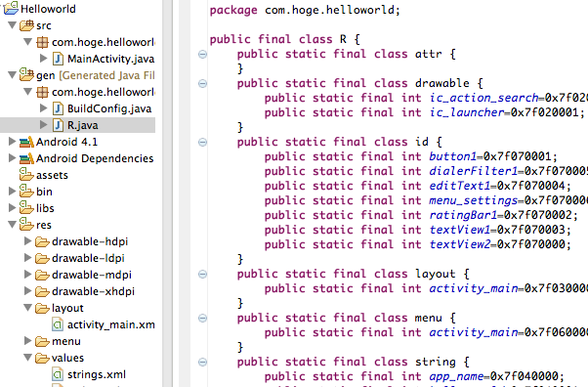This screenshot has width=588, height=387.
Task: Collapse the values folder
Action: click(27, 358)
